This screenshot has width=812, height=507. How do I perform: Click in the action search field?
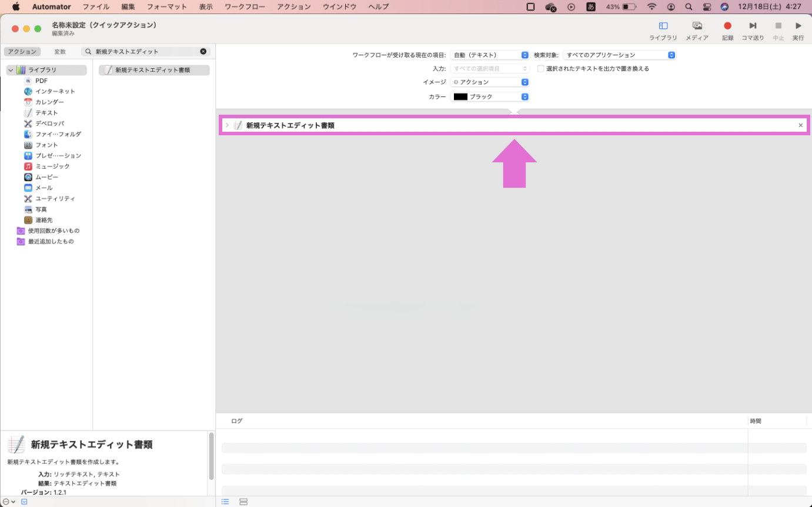(146, 51)
